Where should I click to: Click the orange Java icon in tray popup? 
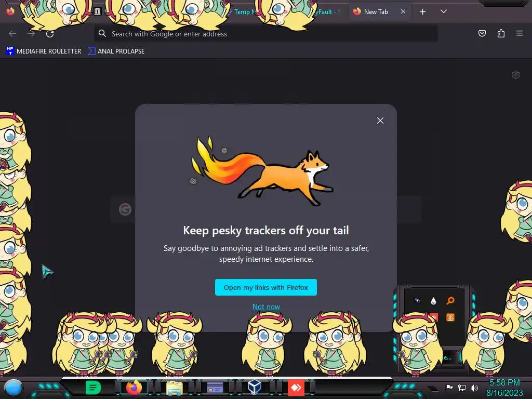[x=450, y=317]
